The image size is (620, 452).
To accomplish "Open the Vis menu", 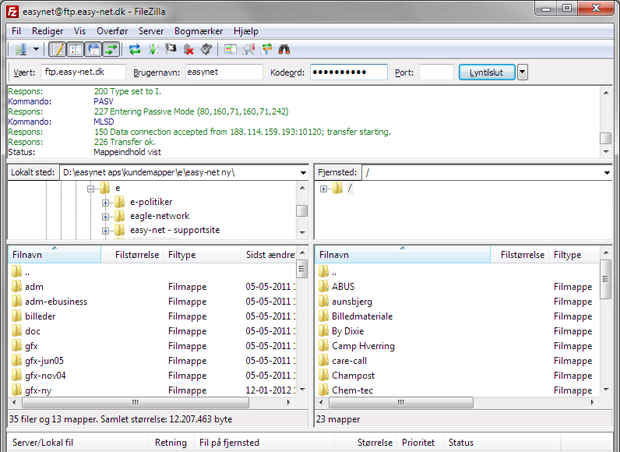I will (x=79, y=31).
